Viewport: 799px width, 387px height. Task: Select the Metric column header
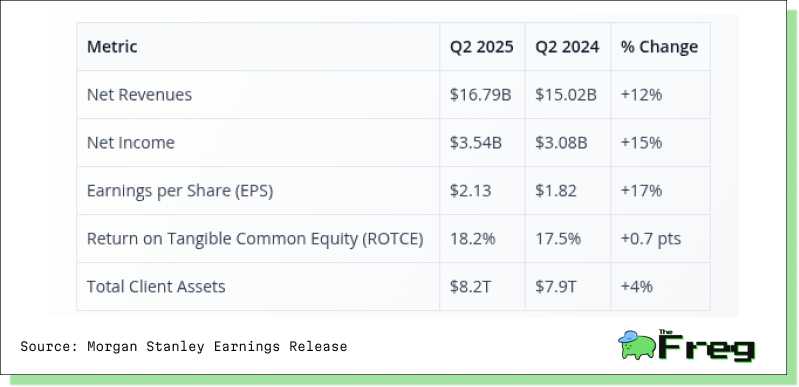[112, 47]
